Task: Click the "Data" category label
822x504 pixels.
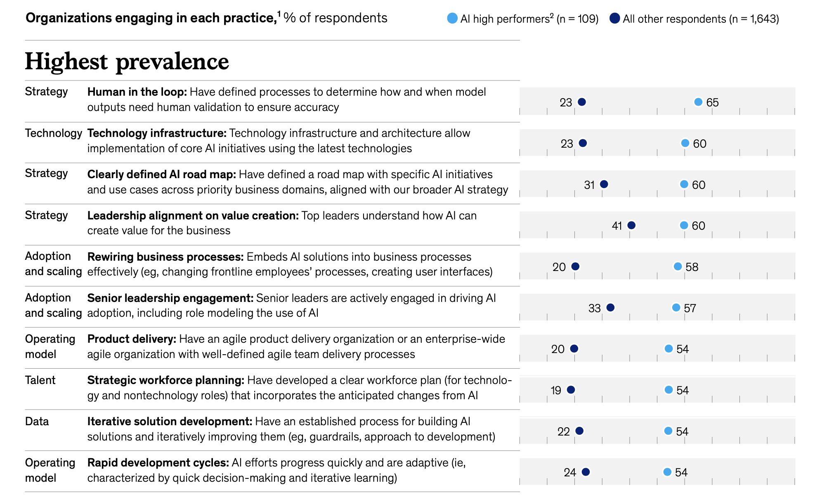Action: tap(37, 422)
